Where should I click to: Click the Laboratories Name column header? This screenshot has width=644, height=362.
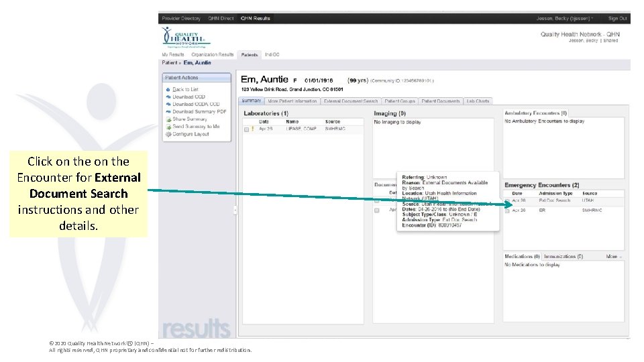(x=292, y=122)
